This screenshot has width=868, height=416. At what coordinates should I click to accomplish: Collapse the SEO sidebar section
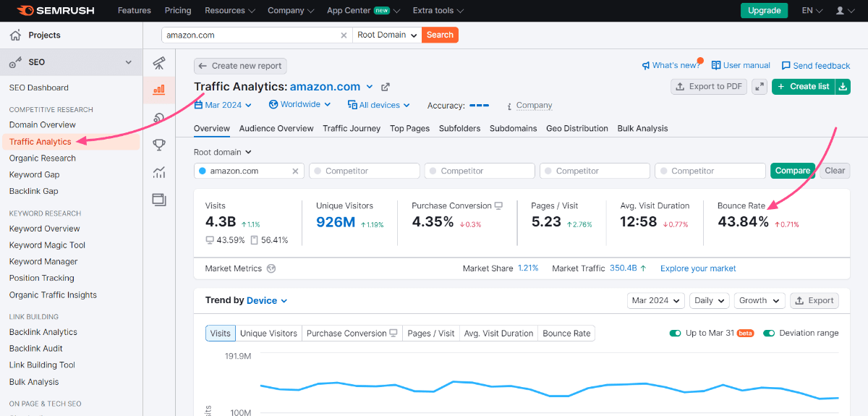129,62
